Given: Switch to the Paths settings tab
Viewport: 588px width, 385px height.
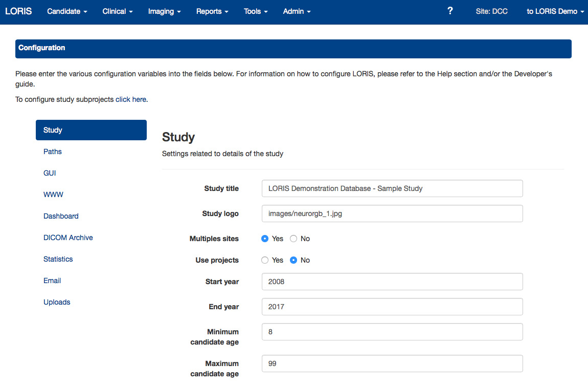Looking at the screenshot, I should [x=53, y=152].
